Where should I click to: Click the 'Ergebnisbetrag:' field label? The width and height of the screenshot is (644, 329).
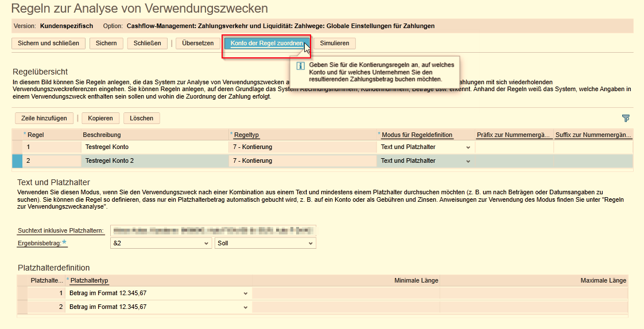(x=40, y=243)
